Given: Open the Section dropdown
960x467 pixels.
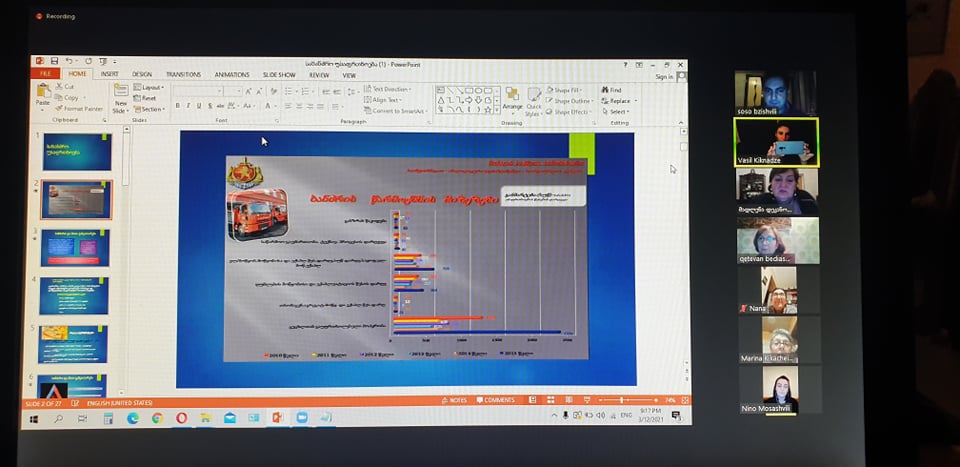Looking at the screenshot, I should pyautogui.click(x=149, y=109).
